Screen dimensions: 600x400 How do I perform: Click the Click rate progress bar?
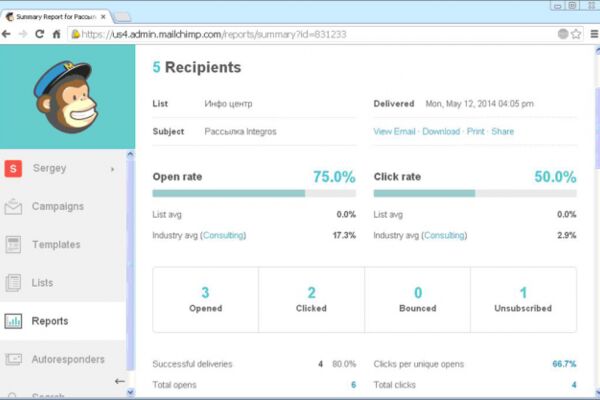coord(475,193)
